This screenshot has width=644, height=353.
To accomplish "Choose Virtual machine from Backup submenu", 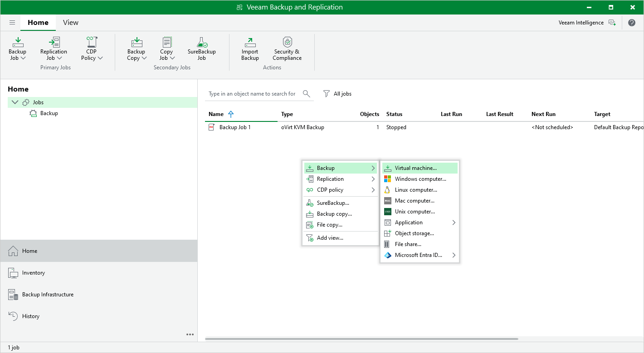I will 415,168.
